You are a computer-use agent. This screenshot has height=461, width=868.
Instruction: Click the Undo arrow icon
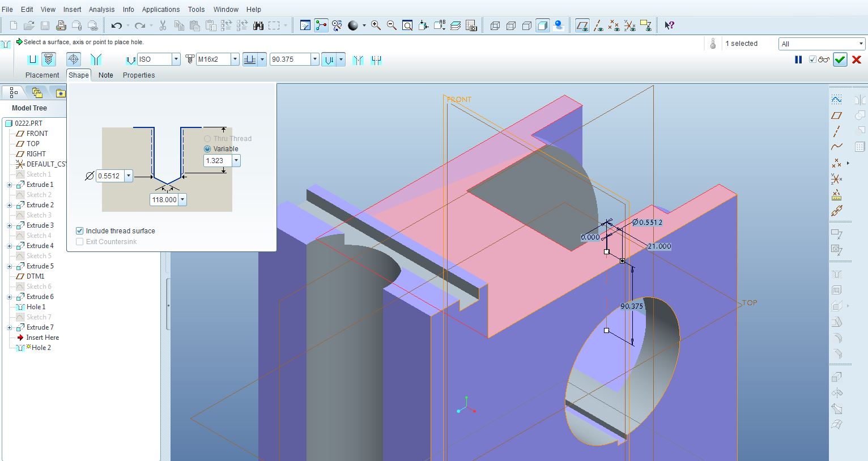tap(117, 25)
